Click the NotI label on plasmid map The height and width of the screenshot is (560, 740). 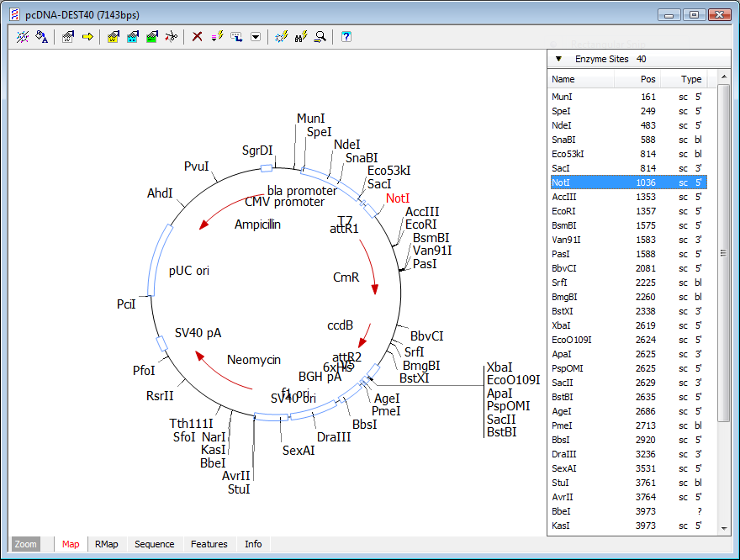point(398,198)
